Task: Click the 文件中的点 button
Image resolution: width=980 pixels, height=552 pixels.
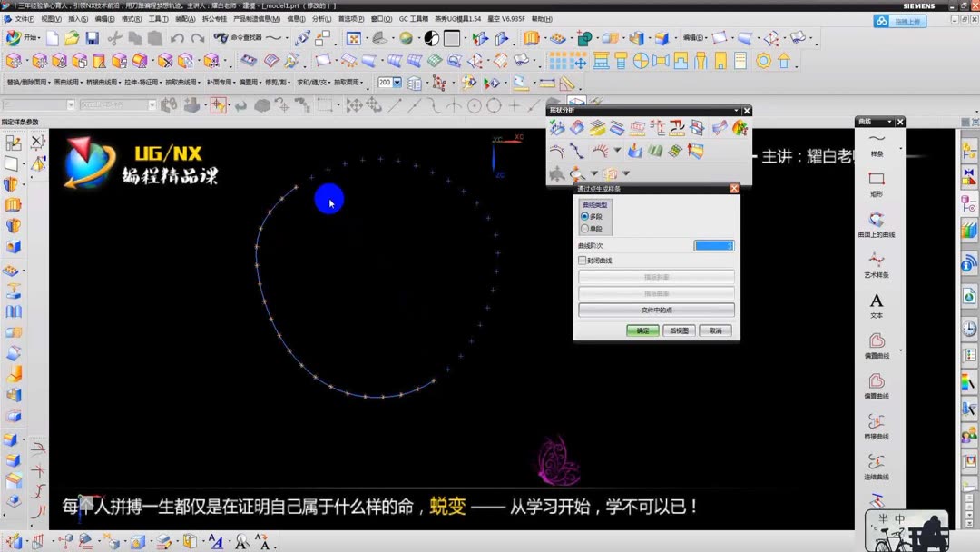Action: [x=655, y=310]
